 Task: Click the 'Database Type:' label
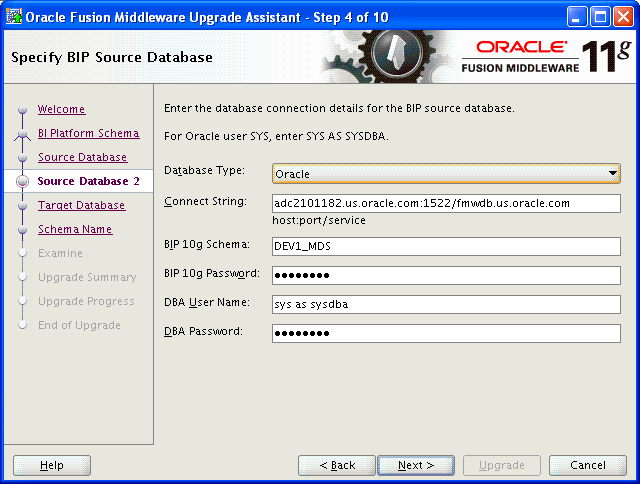click(204, 171)
